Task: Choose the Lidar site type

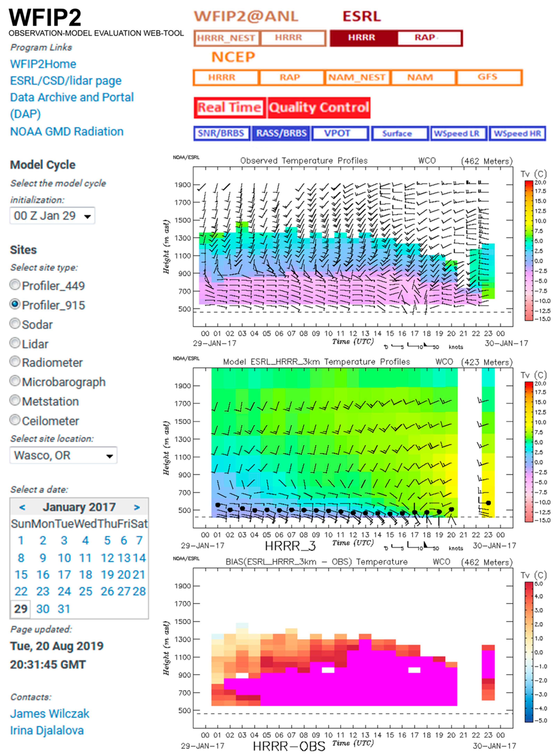Action: coord(15,343)
